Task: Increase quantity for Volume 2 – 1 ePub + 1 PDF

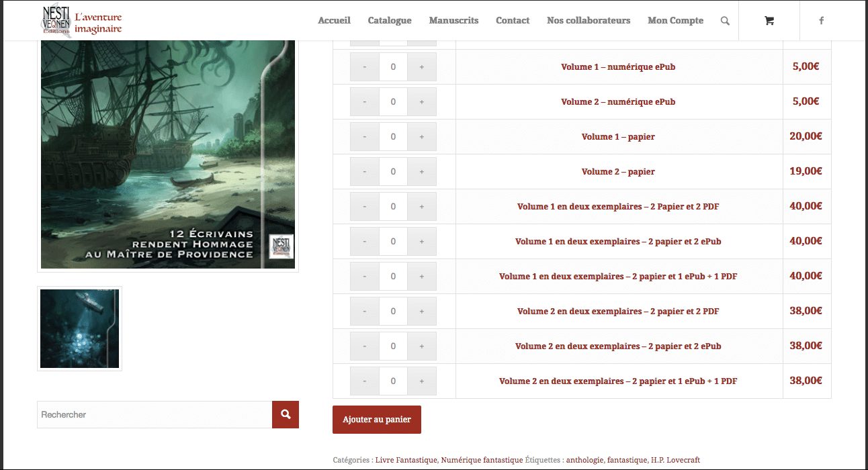Action: pyautogui.click(x=422, y=381)
